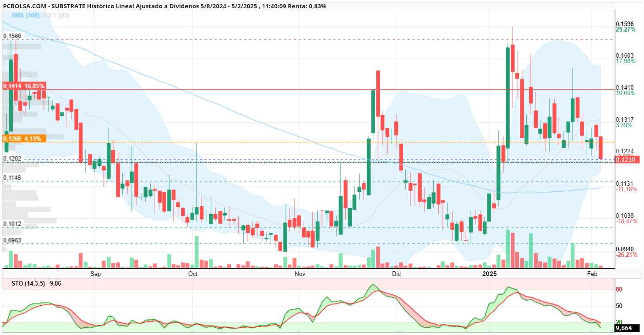
Task: Click the 0,1596 price axis value
Action: [x=625, y=24]
